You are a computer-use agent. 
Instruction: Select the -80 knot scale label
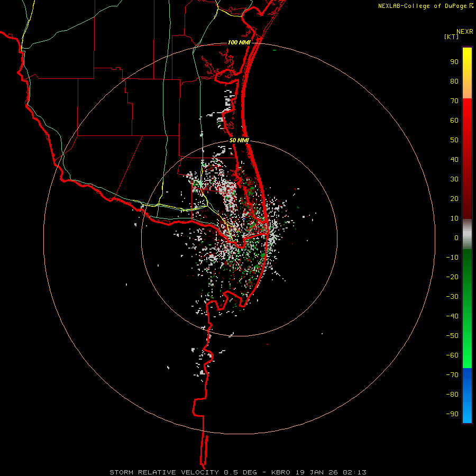tap(452, 395)
